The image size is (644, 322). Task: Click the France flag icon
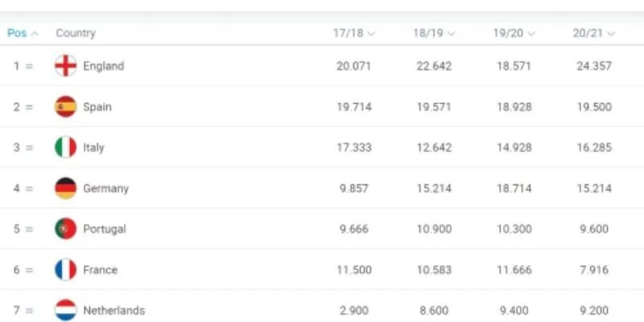(x=65, y=270)
